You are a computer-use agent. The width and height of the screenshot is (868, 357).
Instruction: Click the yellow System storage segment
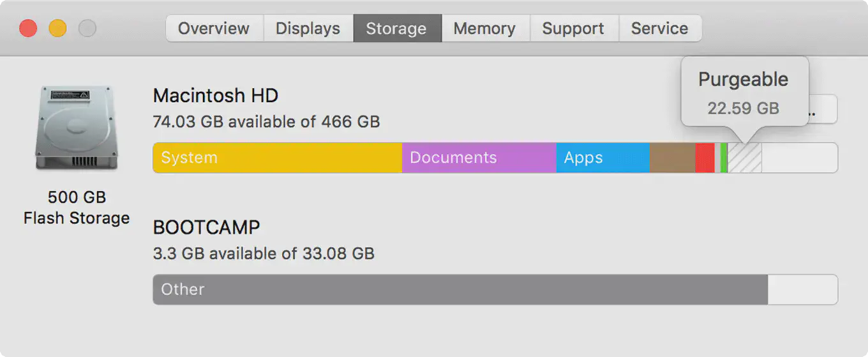pyautogui.click(x=277, y=158)
